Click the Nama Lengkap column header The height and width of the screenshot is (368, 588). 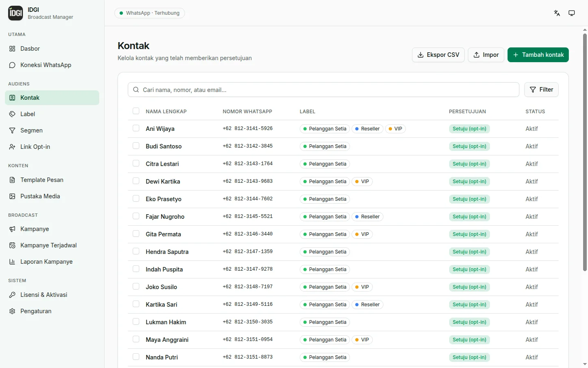tap(166, 111)
